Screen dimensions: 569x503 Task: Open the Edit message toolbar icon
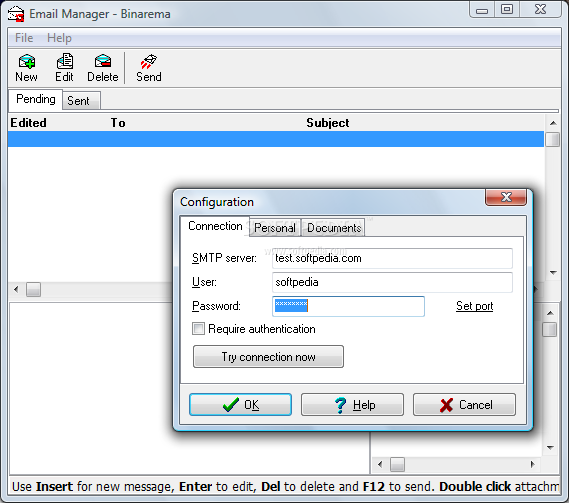coord(65,68)
